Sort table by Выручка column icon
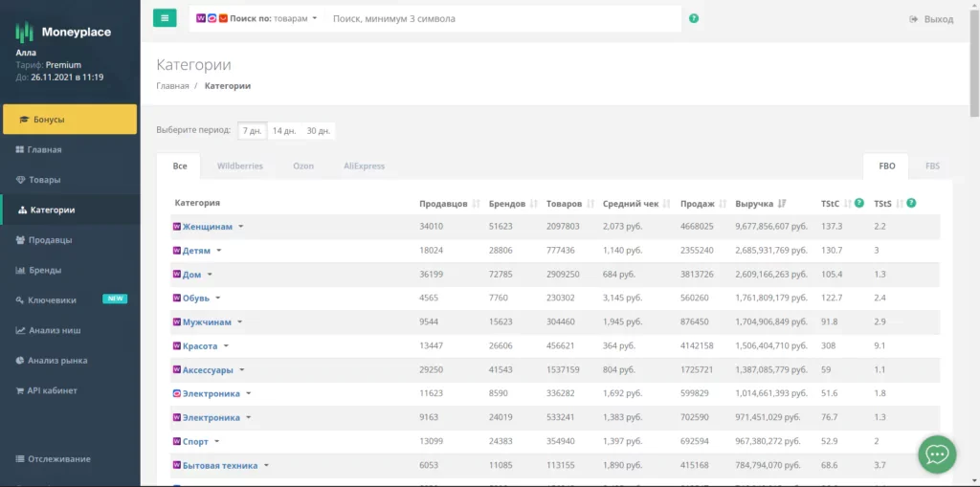The image size is (980, 487). (x=783, y=204)
